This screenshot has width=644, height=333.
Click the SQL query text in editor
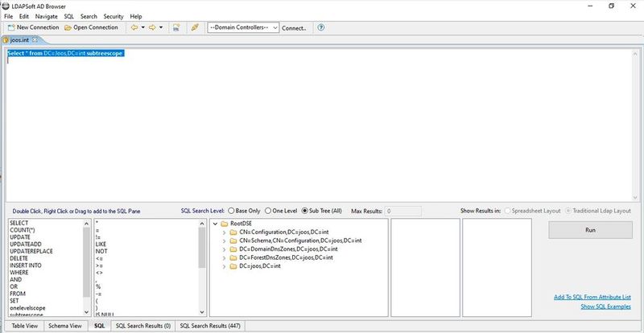click(x=66, y=53)
